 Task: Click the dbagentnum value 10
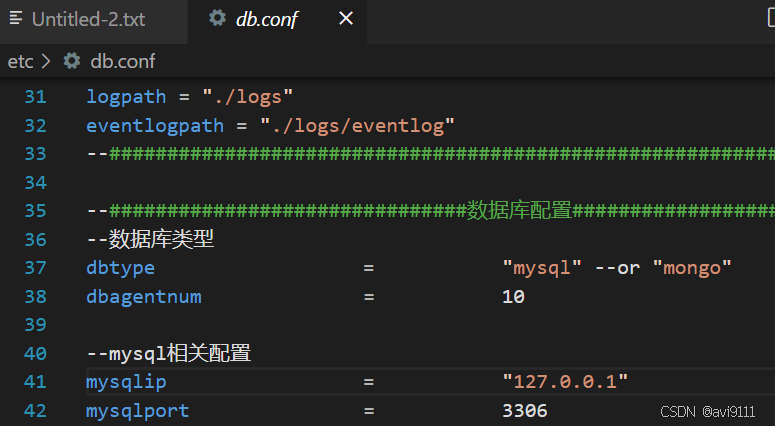(x=513, y=297)
